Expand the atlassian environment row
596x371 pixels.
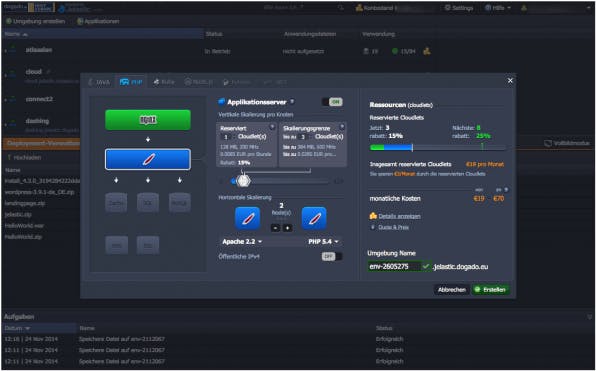(x=6, y=51)
